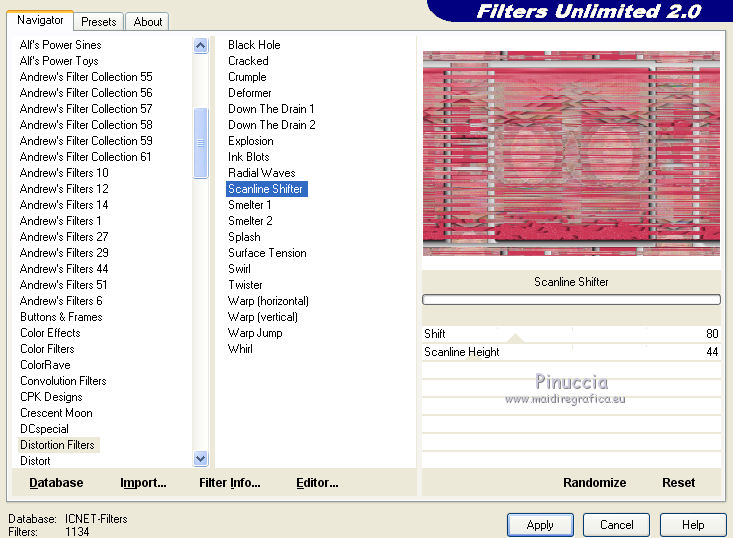Click Randomize
Image resolution: width=733 pixels, height=538 pixels.
coord(594,482)
